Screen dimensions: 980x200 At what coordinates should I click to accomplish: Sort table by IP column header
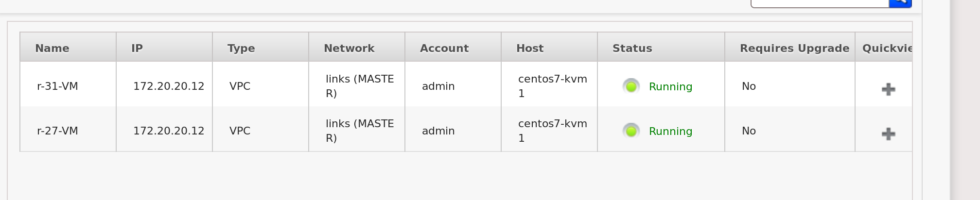(x=137, y=48)
